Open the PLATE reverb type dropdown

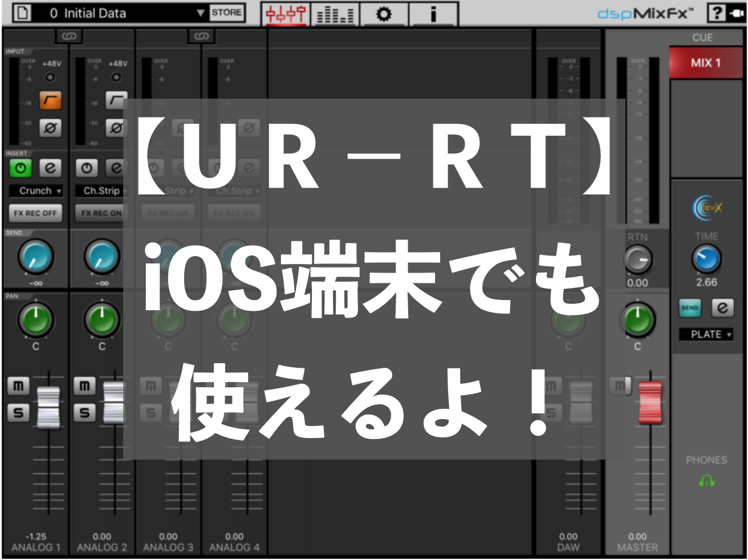point(706,334)
